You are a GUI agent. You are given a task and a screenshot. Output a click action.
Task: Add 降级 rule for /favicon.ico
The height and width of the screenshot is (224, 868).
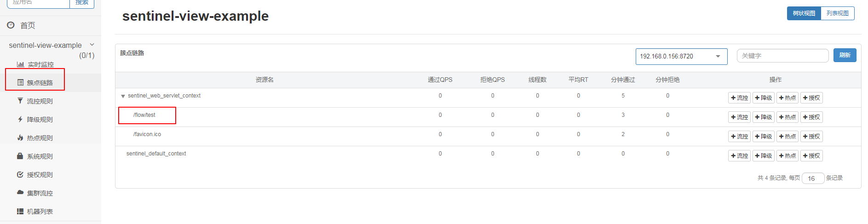click(x=763, y=137)
